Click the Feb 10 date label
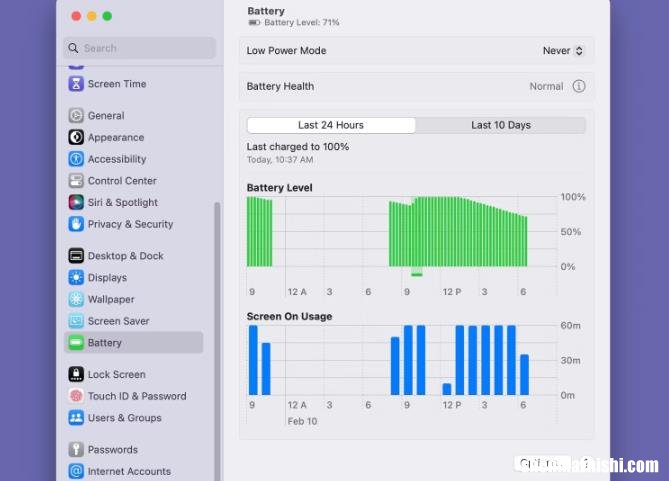 [x=302, y=421]
